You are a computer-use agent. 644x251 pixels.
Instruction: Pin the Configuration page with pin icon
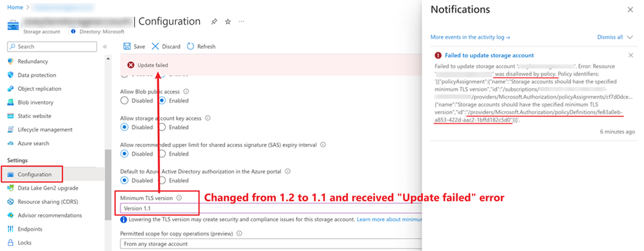tap(214, 21)
